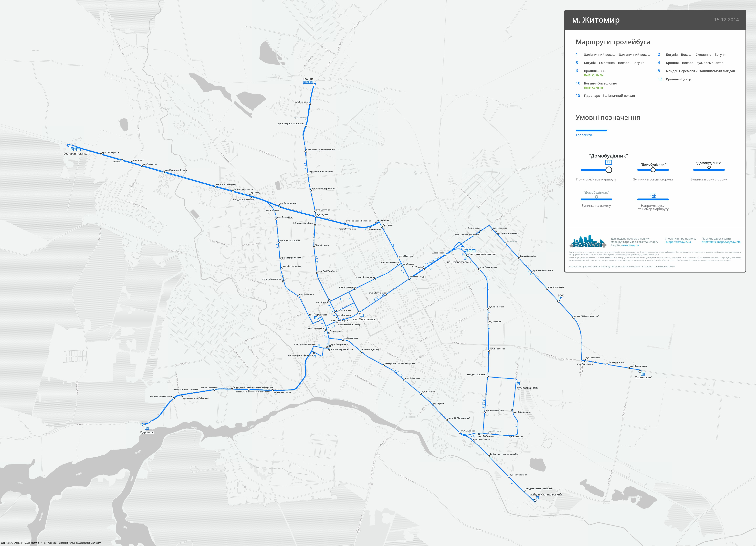Screen dimensions: 756x546
Task: Click the ТЦ "Фуршет" stop label
Action: pos(495,322)
